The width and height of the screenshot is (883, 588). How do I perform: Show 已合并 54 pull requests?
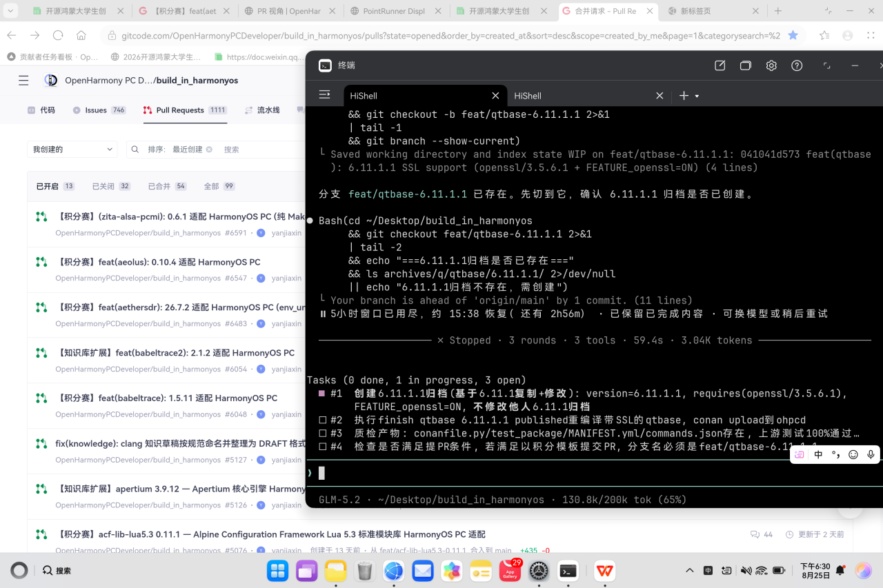click(167, 186)
